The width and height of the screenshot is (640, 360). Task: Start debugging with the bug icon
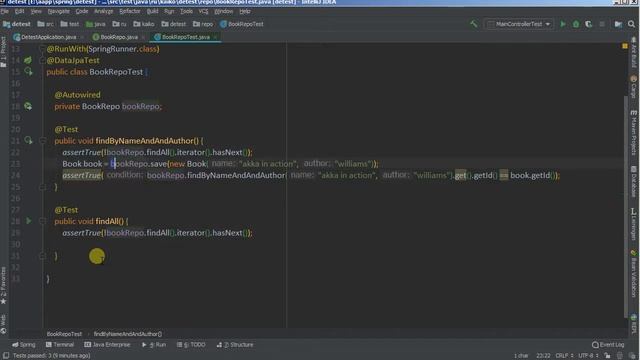coord(576,24)
